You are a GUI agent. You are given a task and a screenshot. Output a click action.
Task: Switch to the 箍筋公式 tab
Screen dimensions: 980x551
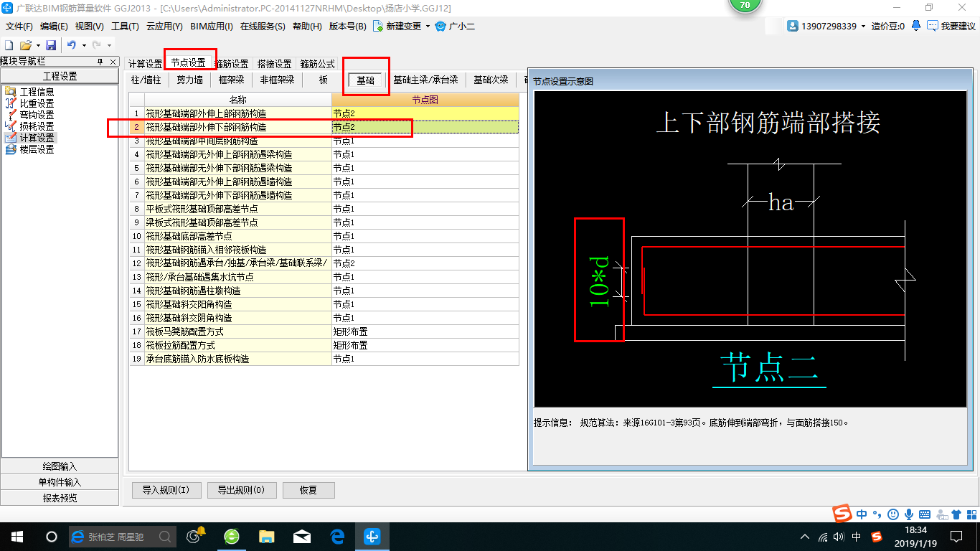317,64
